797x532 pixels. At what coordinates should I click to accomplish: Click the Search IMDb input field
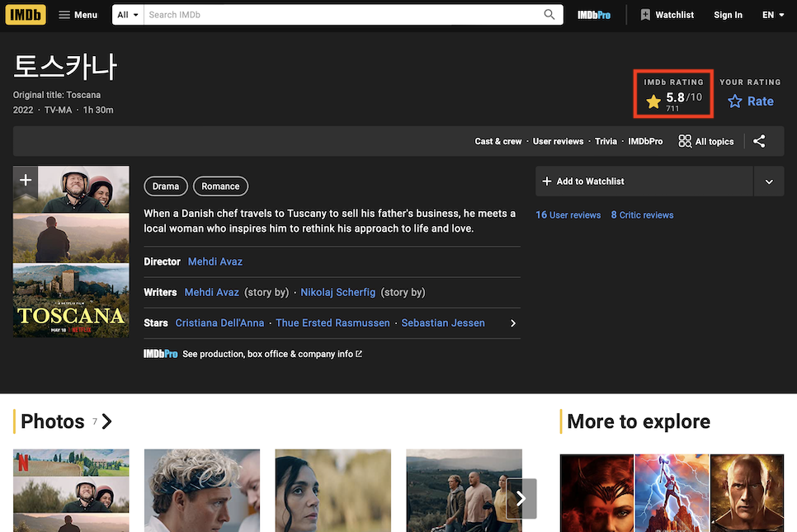click(341, 15)
